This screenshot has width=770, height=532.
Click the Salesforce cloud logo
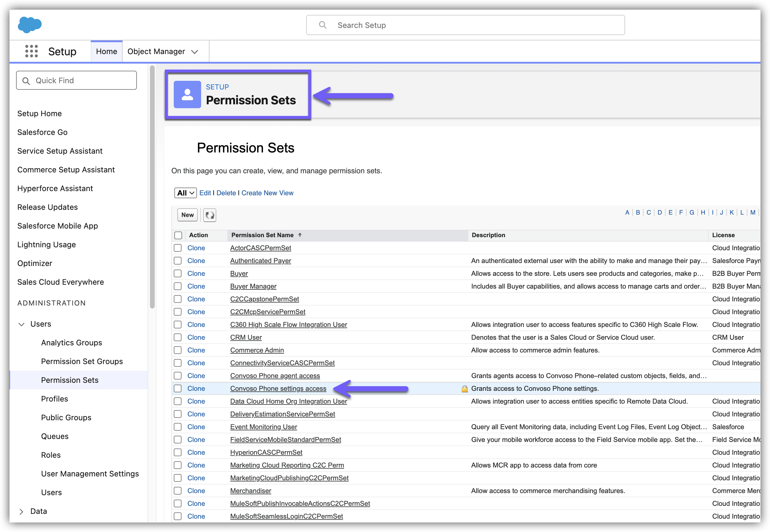tap(30, 25)
